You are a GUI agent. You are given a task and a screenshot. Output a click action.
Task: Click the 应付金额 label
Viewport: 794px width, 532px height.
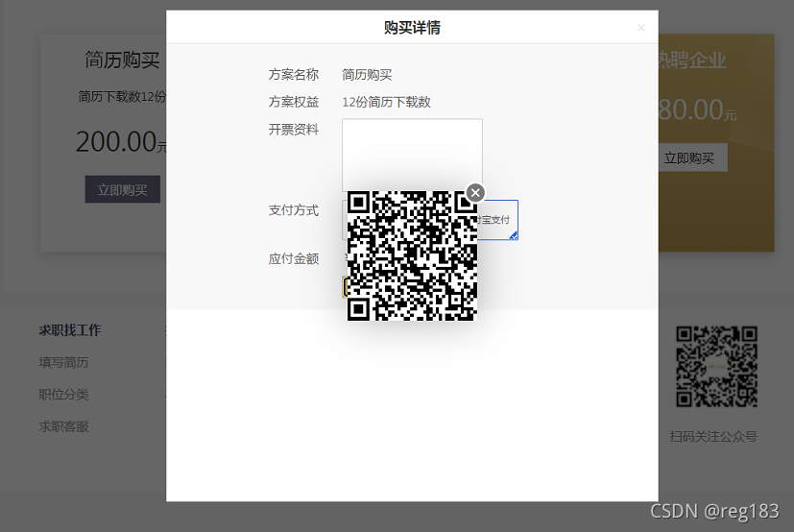(x=294, y=258)
